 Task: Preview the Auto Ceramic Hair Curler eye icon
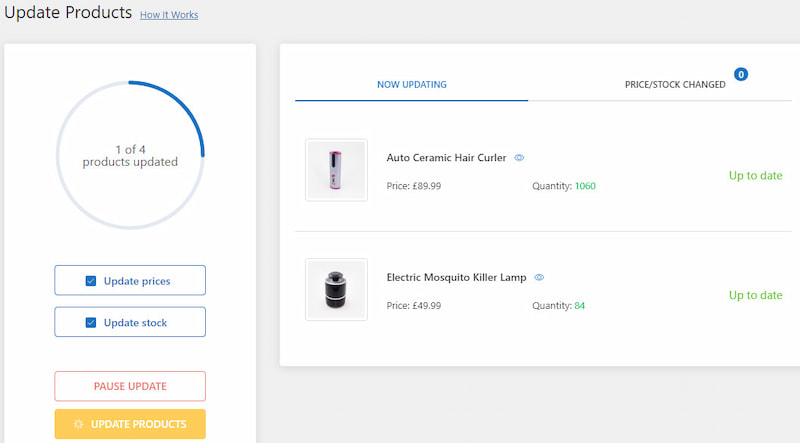(x=519, y=158)
